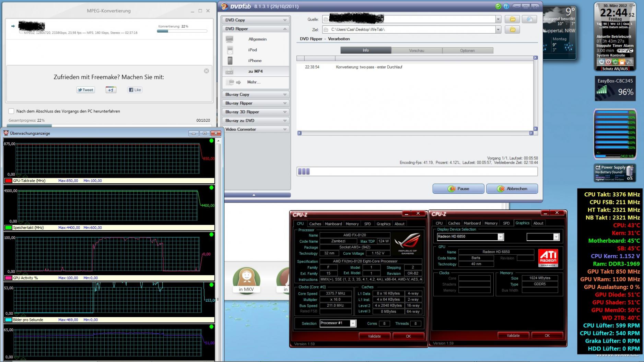Enable shutdown after conversion checkbox
The height and width of the screenshot is (362, 644).
(x=11, y=111)
